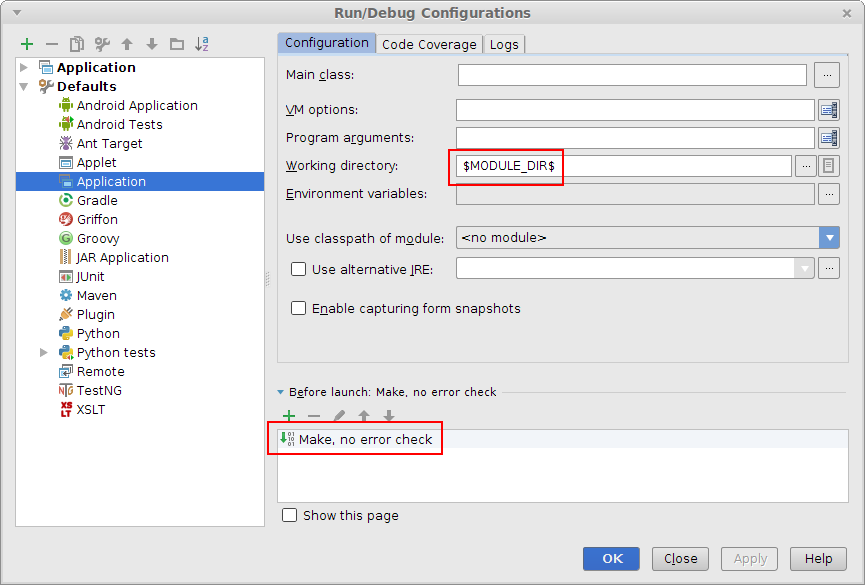This screenshot has width=865, height=585.
Task: Add a Before launch task with plus
Action: click(289, 416)
